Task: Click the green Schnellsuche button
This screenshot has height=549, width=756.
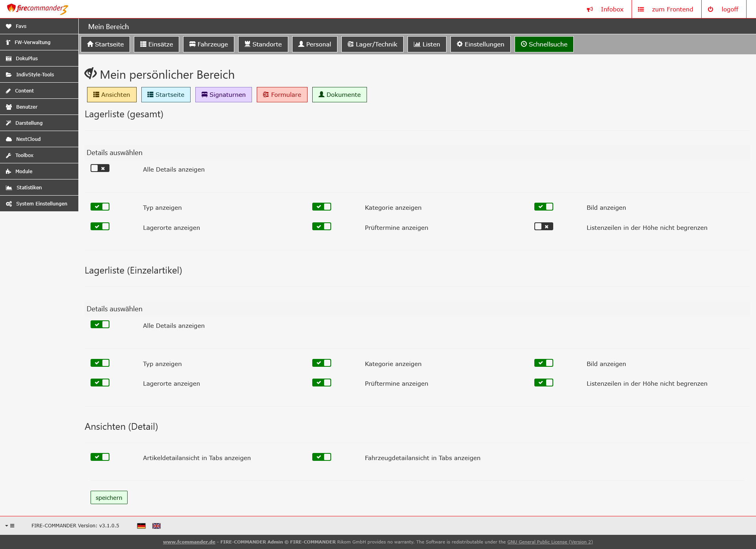Action: 544,44
